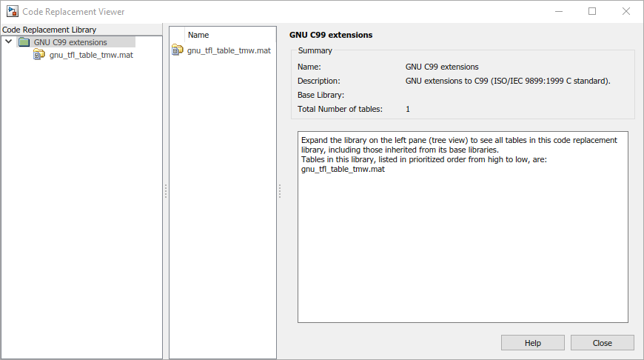Click the Description text in the Summary
Viewport: 644px width, 360px height.
click(508, 81)
